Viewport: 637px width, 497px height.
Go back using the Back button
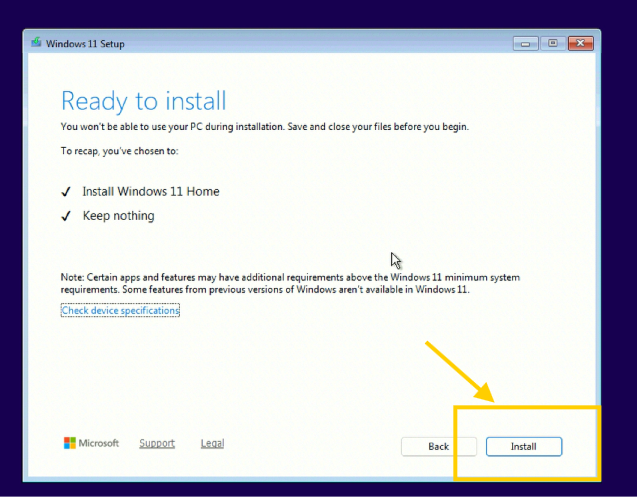click(438, 447)
